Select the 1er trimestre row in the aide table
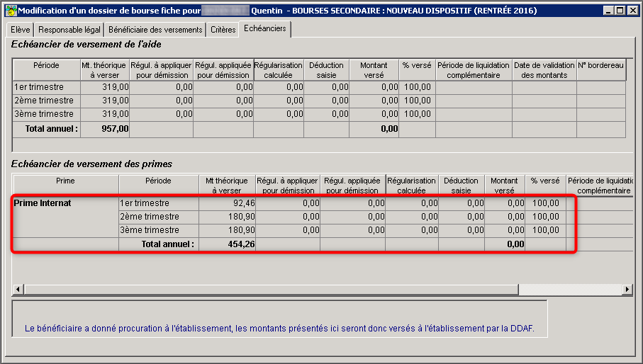643x364 pixels. coord(320,87)
